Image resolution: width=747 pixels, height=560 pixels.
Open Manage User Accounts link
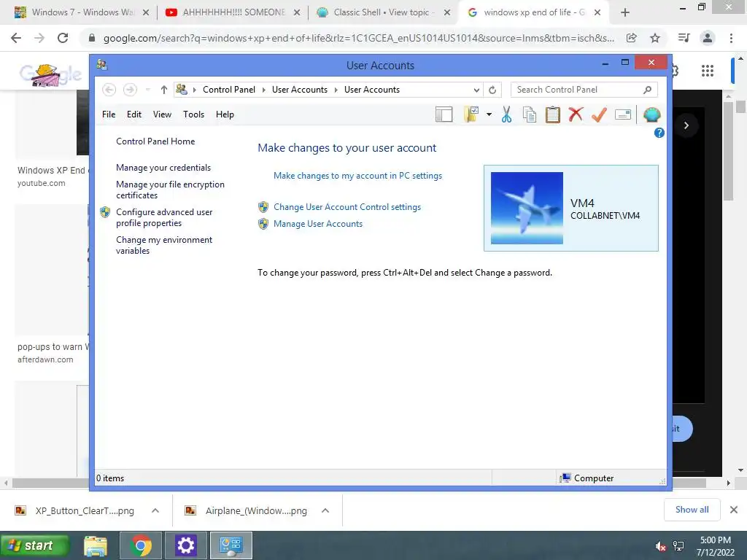tap(318, 224)
